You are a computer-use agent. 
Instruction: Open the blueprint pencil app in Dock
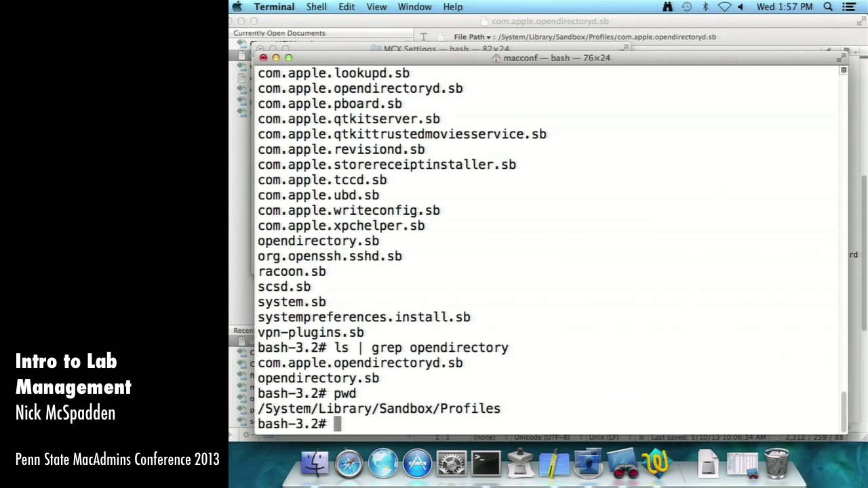click(554, 464)
